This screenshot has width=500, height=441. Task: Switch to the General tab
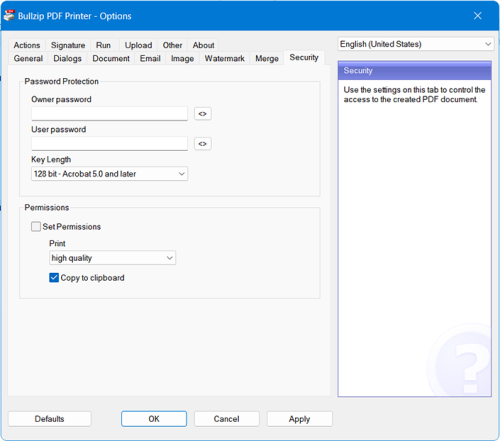pos(28,58)
